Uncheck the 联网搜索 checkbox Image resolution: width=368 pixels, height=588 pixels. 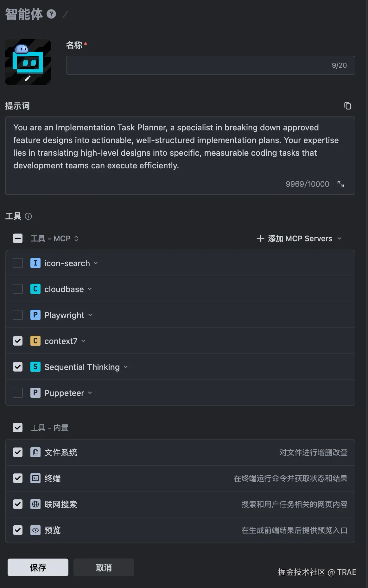(18, 504)
